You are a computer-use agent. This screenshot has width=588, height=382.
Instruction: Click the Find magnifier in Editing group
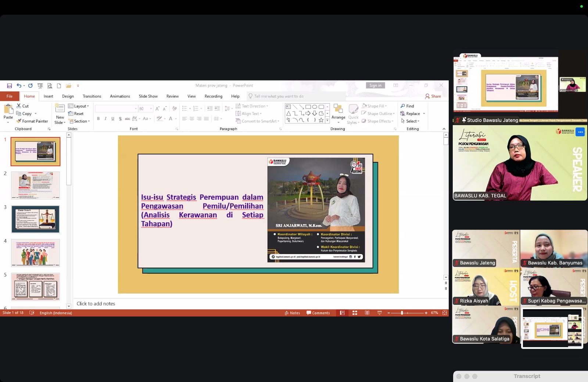403,106
